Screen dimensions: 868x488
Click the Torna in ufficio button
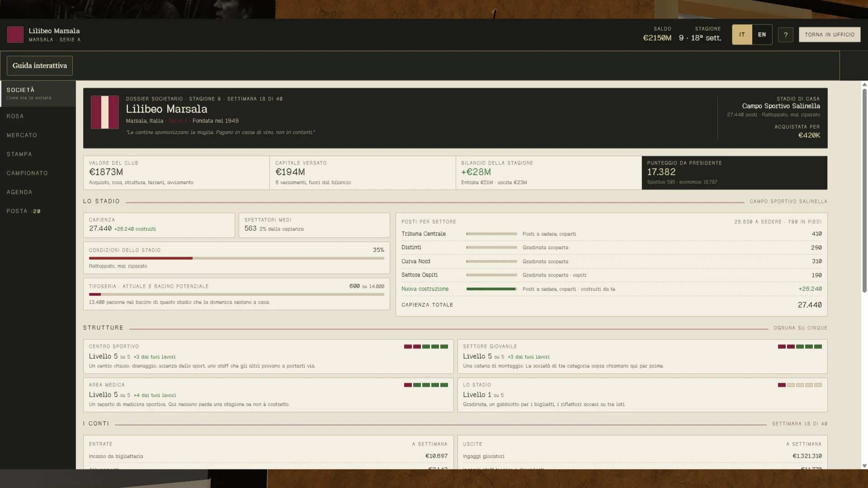(x=830, y=35)
